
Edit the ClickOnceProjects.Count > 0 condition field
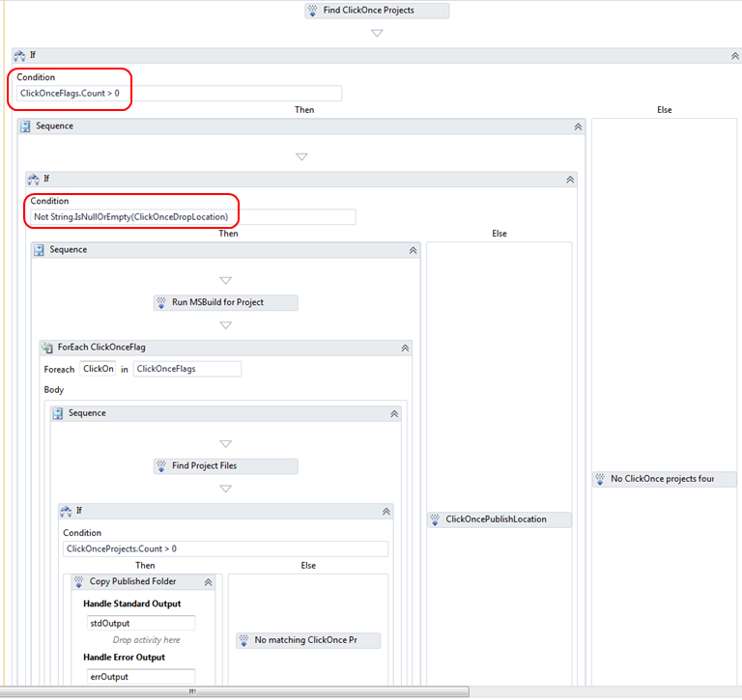226,548
